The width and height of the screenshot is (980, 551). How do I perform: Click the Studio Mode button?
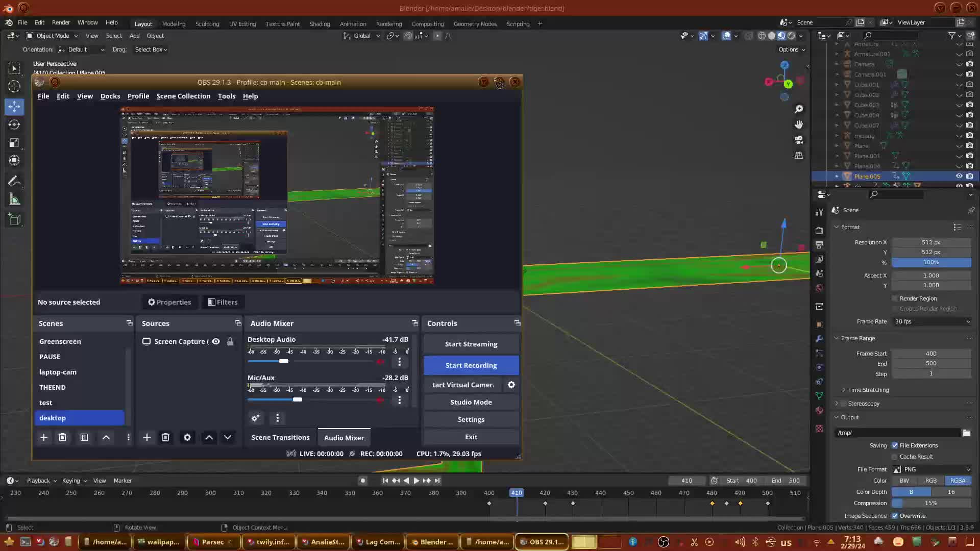click(471, 402)
